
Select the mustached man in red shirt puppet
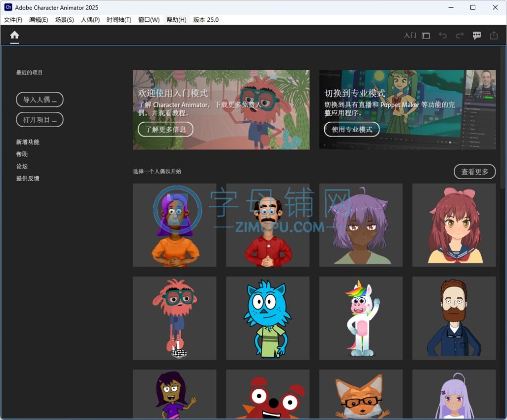point(268,225)
